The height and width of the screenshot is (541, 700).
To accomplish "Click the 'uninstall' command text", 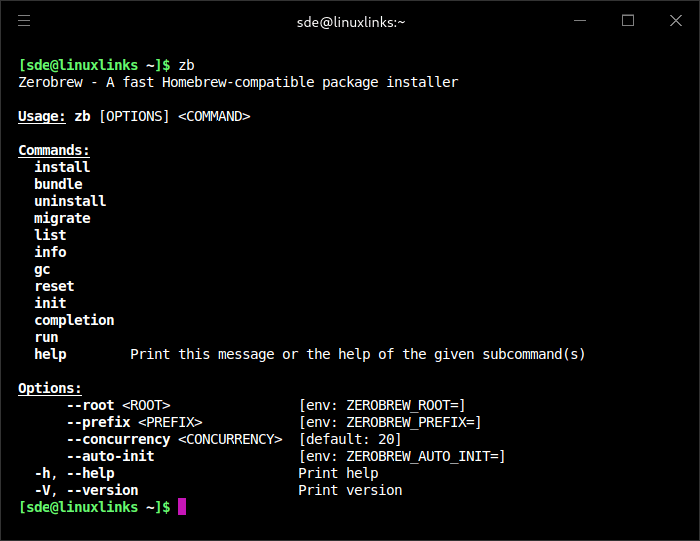I will tap(70, 201).
